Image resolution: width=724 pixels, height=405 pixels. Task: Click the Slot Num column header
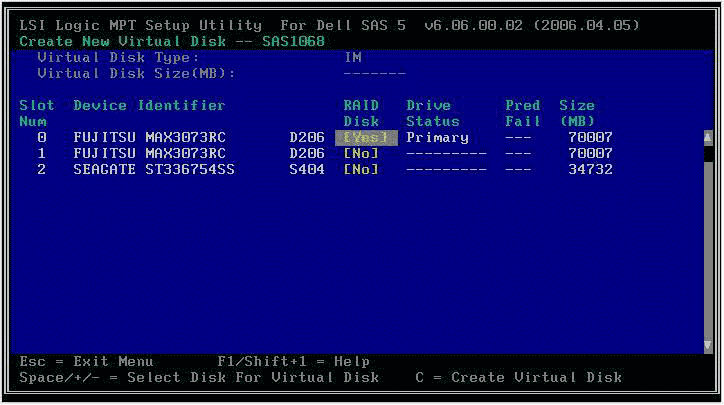click(x=37, y=114)
